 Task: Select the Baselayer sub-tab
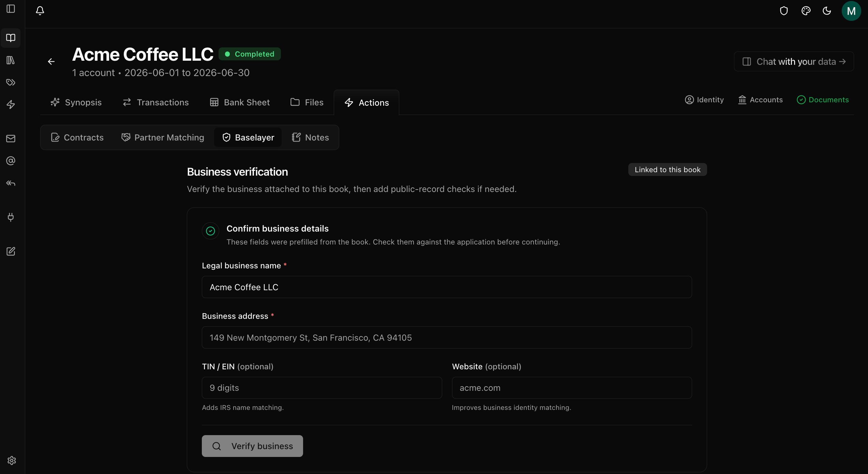[x=248, y=137]
